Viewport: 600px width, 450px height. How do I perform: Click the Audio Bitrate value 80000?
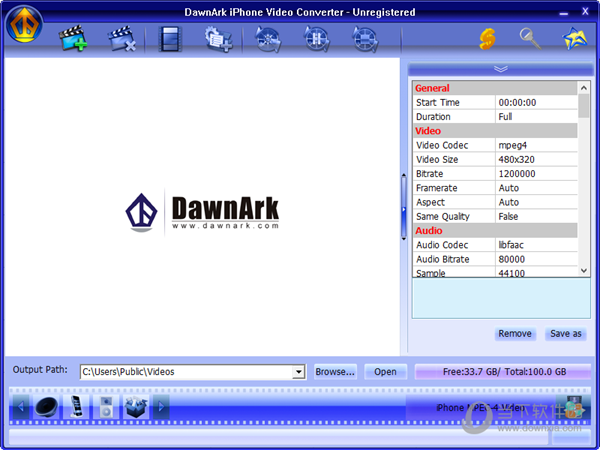pyautogui.click(x=536, y=259)
